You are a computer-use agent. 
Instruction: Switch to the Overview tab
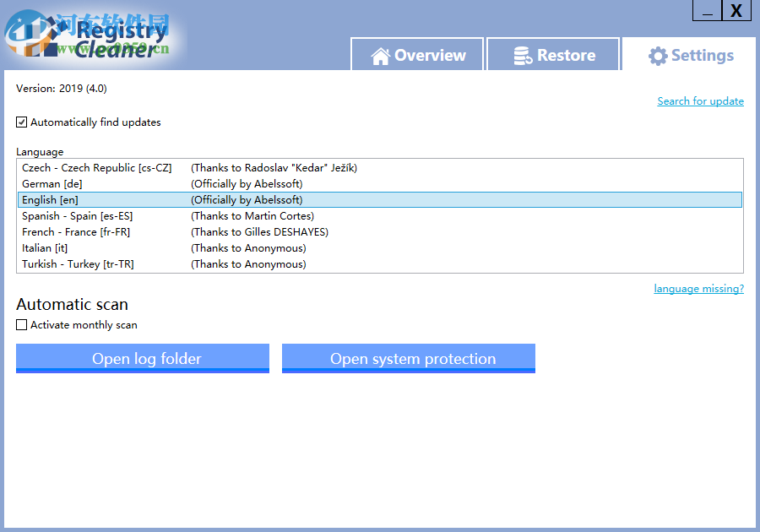[x=417, y=54]
